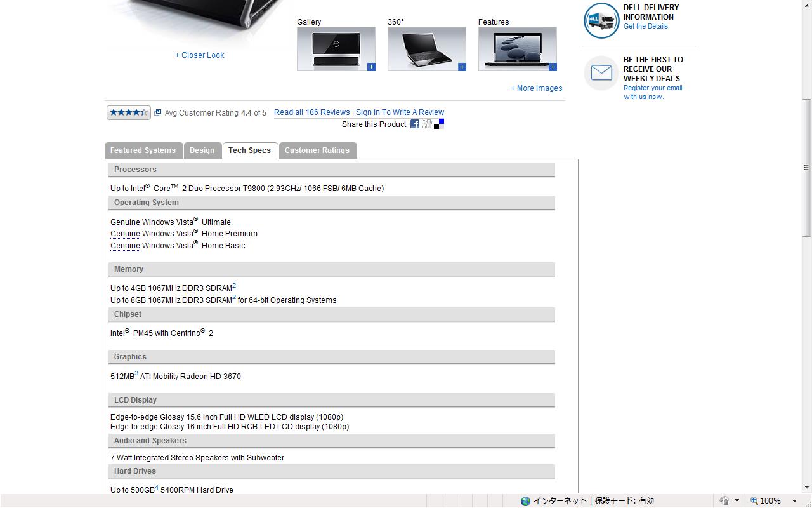Click Dell Delivery Information heading
Screen dimensions: 812x508
click(x=651, y=13)
